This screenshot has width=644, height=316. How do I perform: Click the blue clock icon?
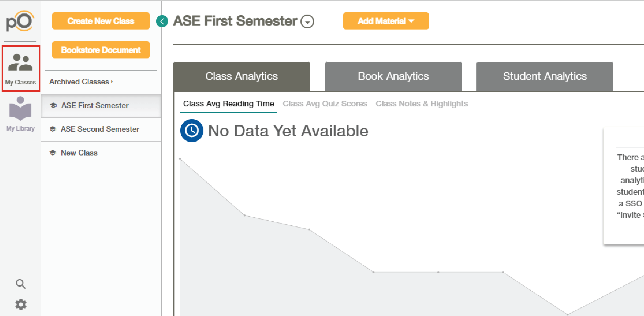pyautogui.click(x=192, y=131)
